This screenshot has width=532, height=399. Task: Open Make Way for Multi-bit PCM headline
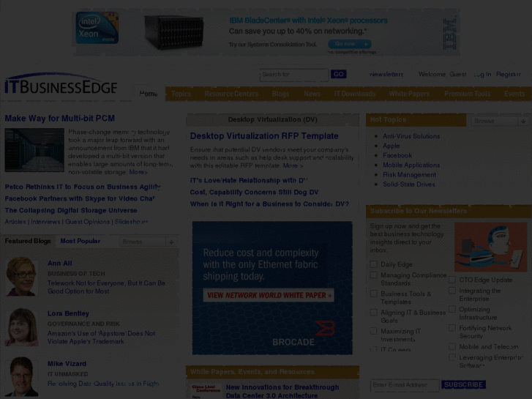click(x=60, y=118)
